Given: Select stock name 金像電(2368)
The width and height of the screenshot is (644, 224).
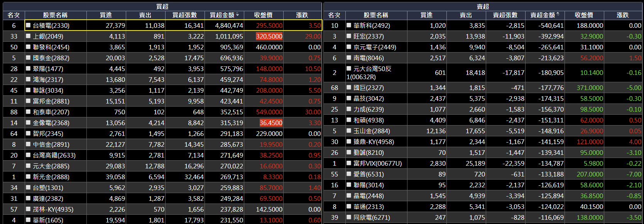Looking at the screenshot, I should pyautogui.click(x=51, y=123).
